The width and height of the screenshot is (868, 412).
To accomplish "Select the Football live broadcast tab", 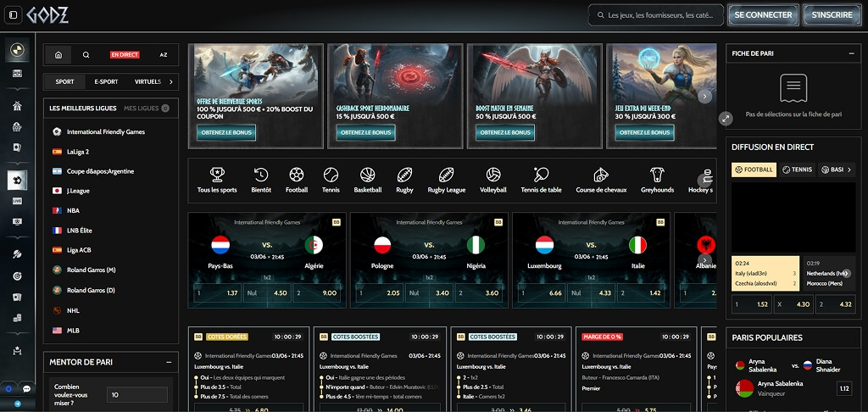I will tap(754, 170).
